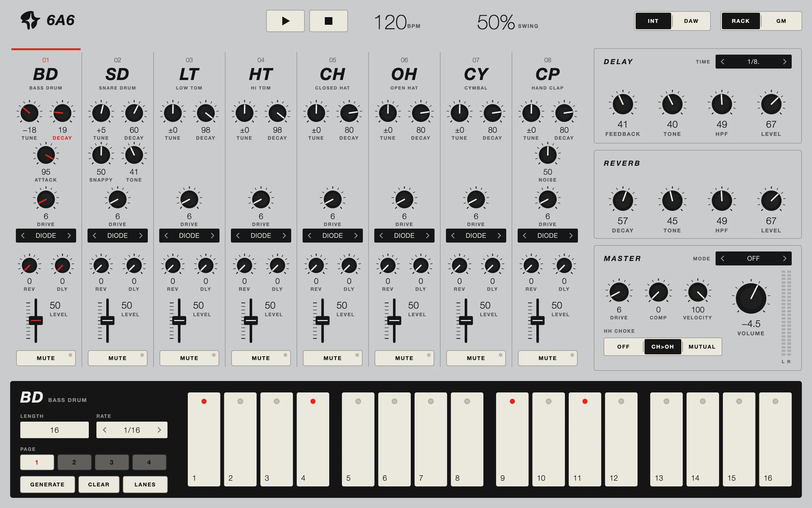Click the Reverb Decay knob
Image resolution: width=812 pixels, height=508 pixels.
(x=623, y=201)
